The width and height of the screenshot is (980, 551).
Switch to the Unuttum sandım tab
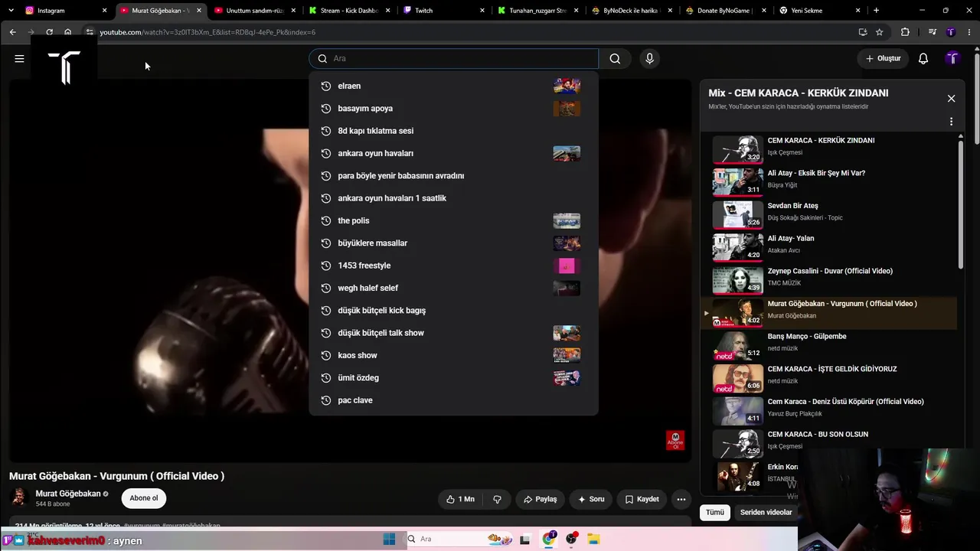254,11
